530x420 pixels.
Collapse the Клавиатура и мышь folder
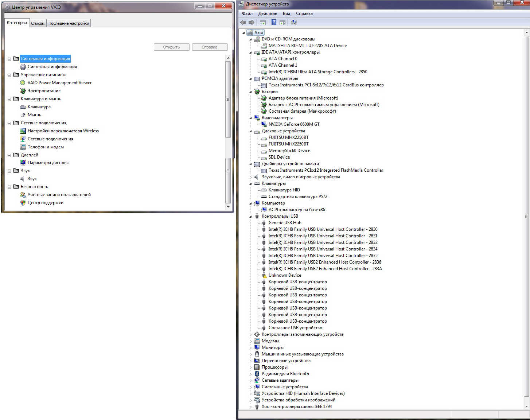point(9,99)
